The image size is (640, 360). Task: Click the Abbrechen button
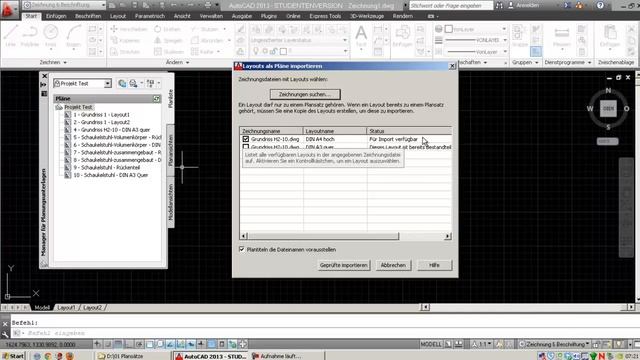click(393, 265)
